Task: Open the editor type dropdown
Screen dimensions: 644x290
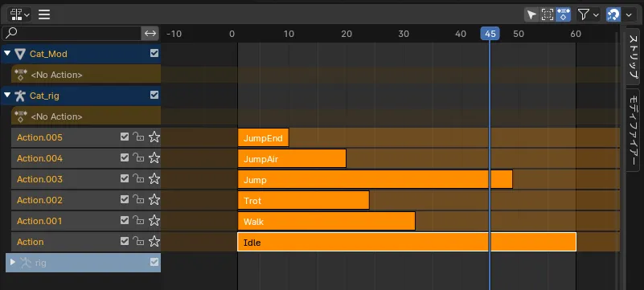Action: tap(19, 14)
